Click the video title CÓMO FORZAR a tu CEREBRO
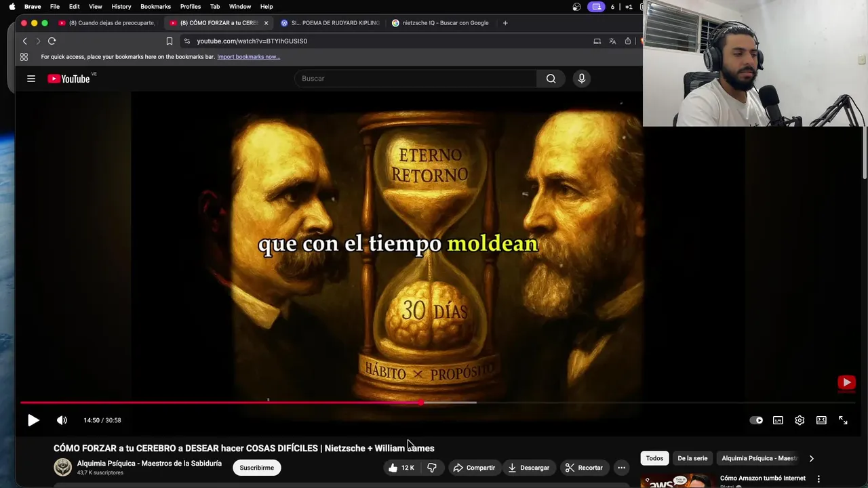The height and width of the screenshot is (488, 868). tap(244, 448)
